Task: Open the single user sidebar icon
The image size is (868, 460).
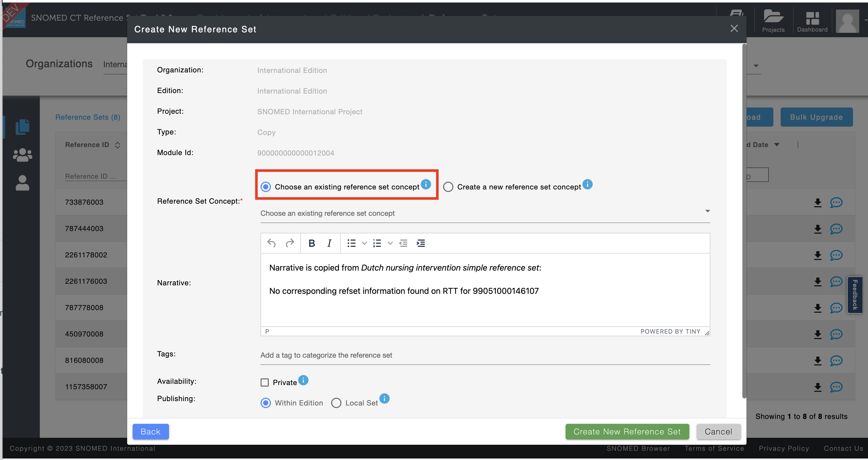Action: pyautogui.click(x=22, y=183)
